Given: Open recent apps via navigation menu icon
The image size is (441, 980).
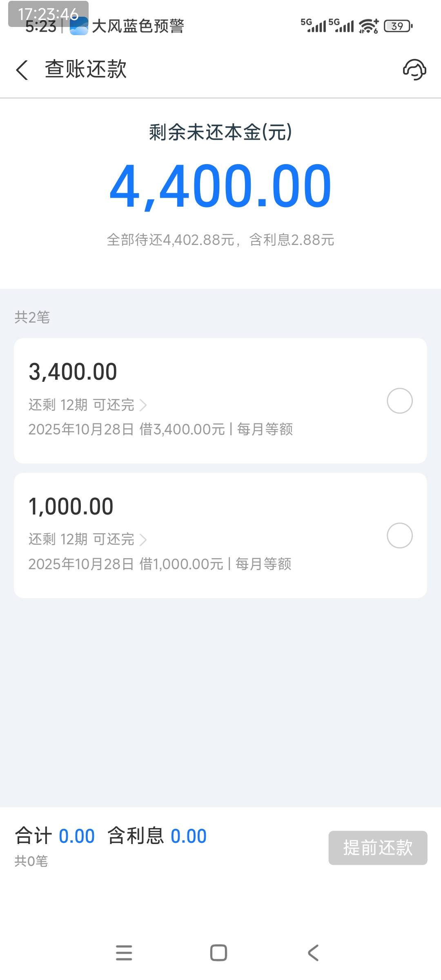Looking at the screenshot, I should (124, 953).
